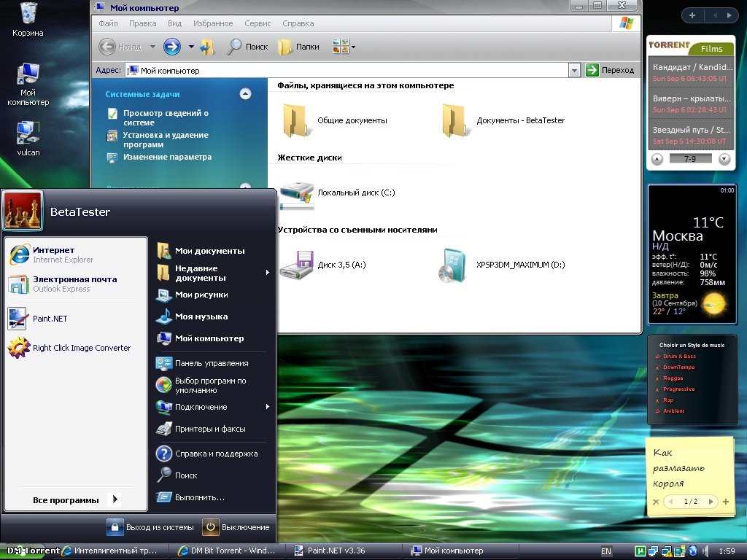Click the Переход go button
The image size is (747, 560).
coord(611,70)
